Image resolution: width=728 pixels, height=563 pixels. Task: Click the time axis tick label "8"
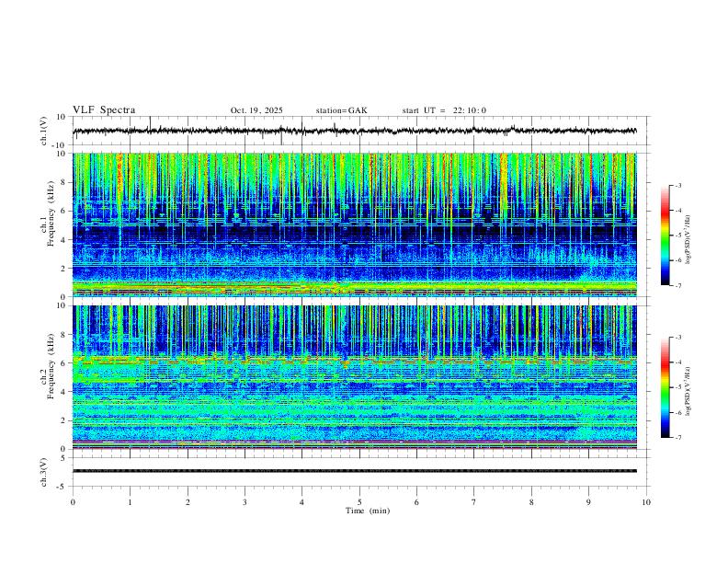pos(531,502)
